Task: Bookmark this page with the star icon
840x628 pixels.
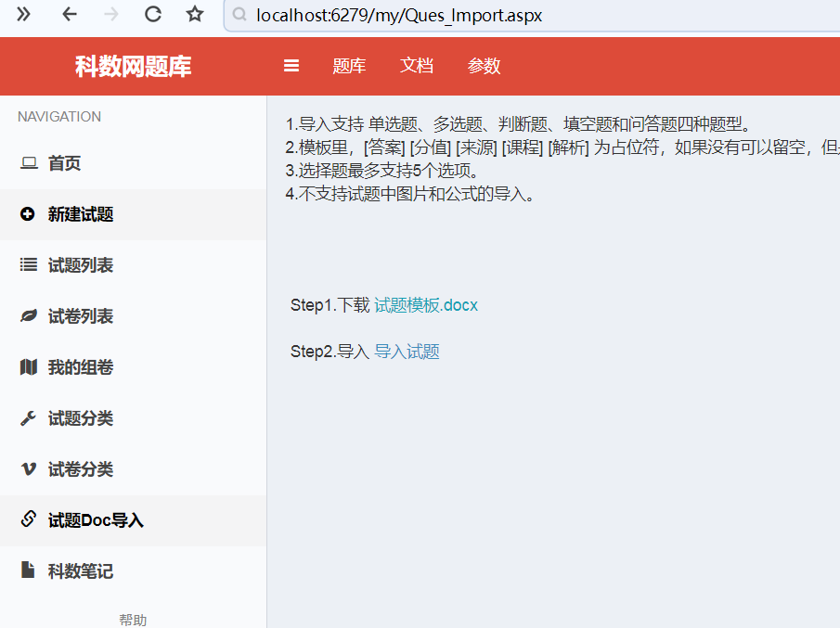Action: coord(194,15)
